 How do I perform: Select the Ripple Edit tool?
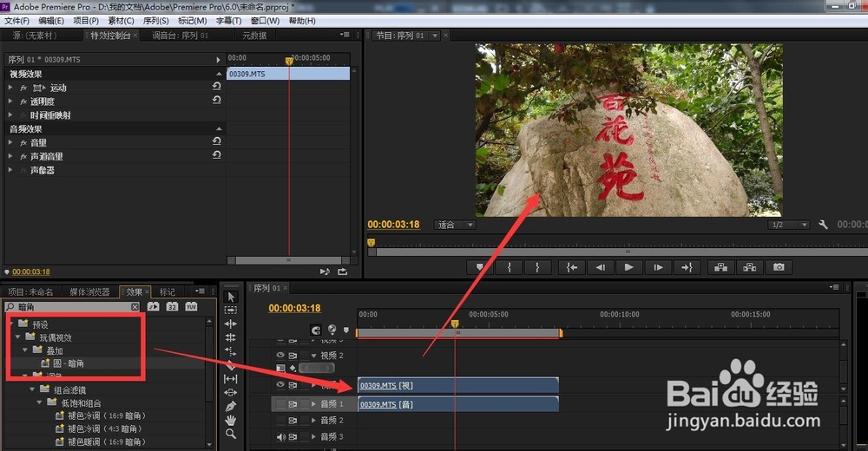231,324
